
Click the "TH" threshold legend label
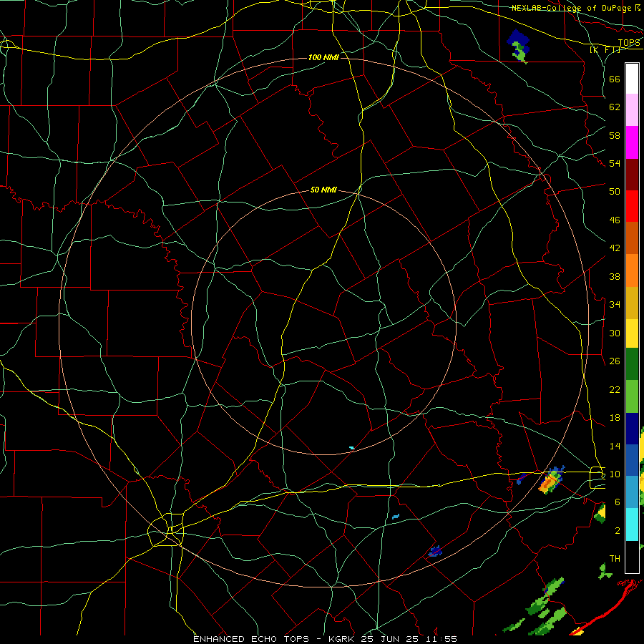(x=615, y=559)
